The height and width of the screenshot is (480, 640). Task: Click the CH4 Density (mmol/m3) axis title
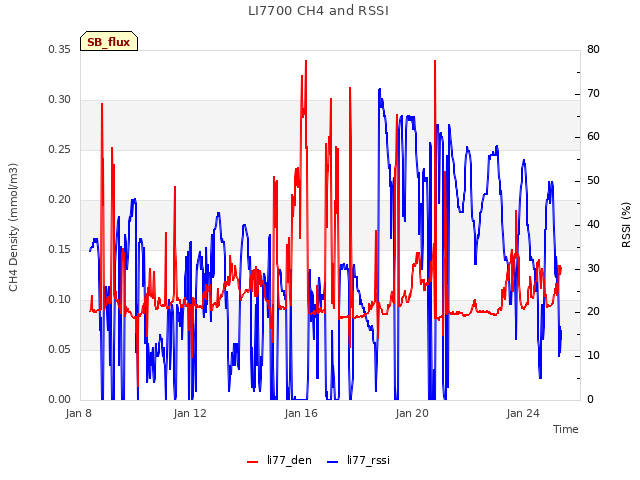tap(13, 227)
